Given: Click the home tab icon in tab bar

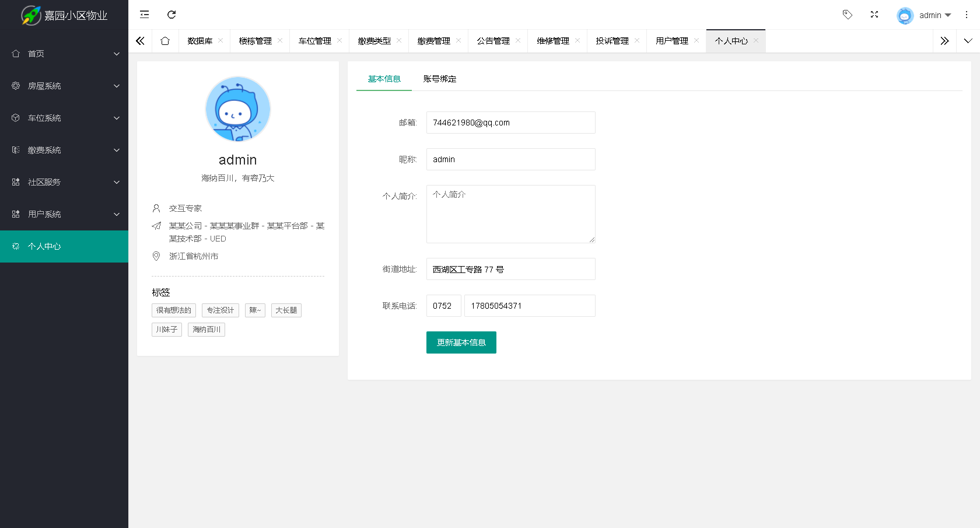Looking at the screenshot, I should 165,41.
